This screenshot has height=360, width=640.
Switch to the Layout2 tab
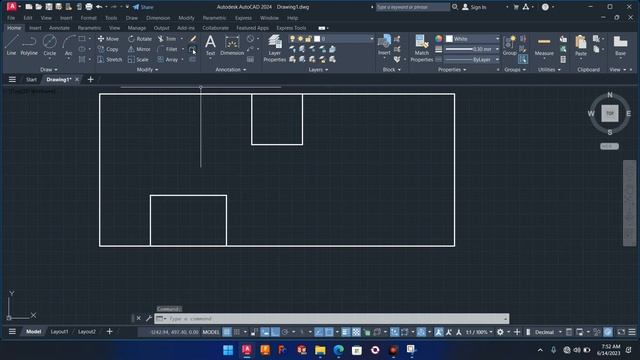87,332
